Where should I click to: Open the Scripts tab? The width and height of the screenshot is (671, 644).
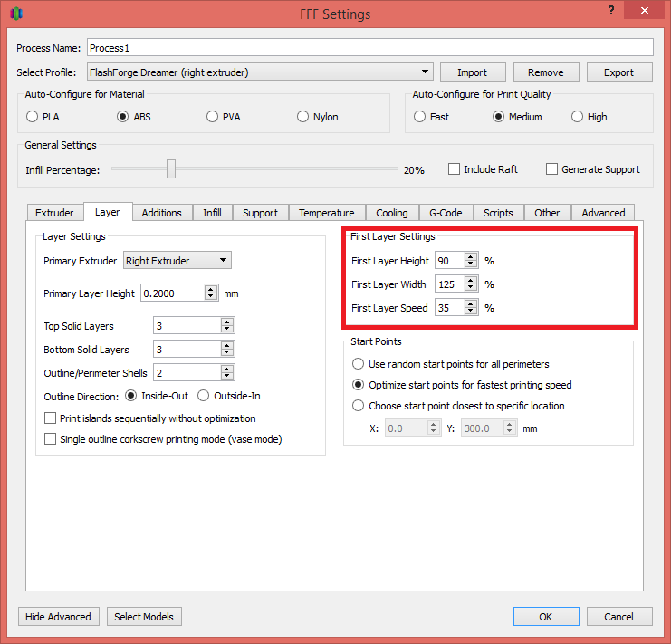499,213
